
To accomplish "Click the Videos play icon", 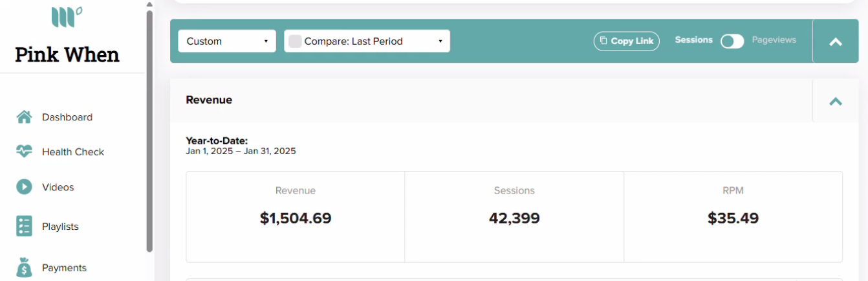I will click(x=24, y=186).
